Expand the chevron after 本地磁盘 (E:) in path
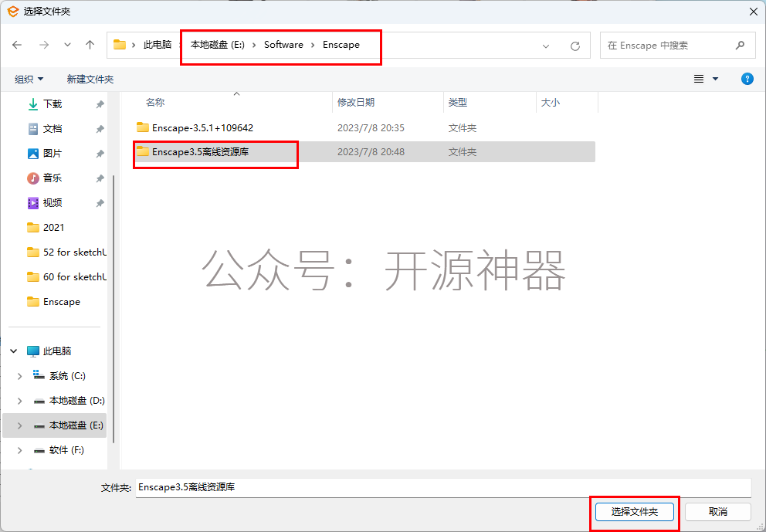 click(x=254, y=45)
